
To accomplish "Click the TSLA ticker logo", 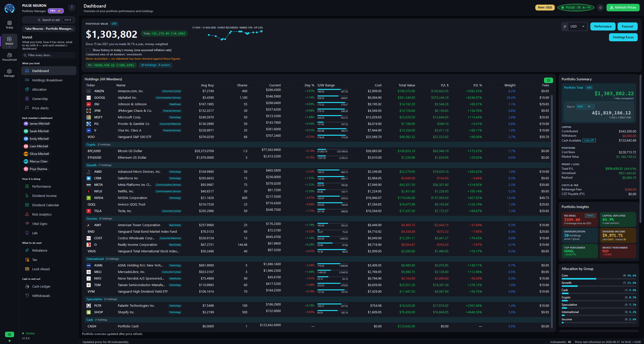I will pos(89,211).
